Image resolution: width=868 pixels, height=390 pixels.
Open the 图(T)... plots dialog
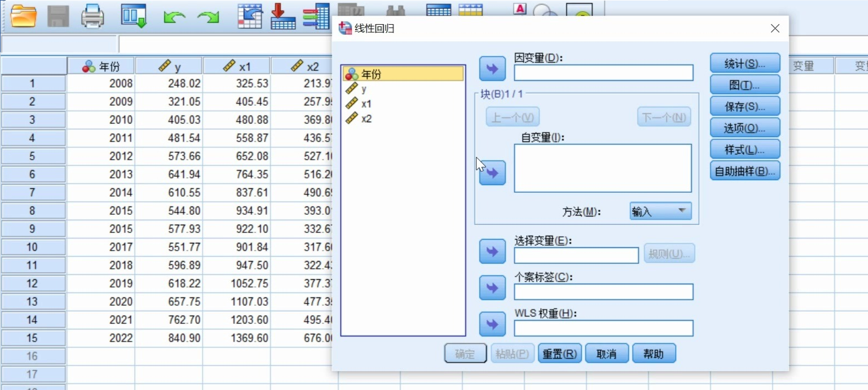(745, 85)
